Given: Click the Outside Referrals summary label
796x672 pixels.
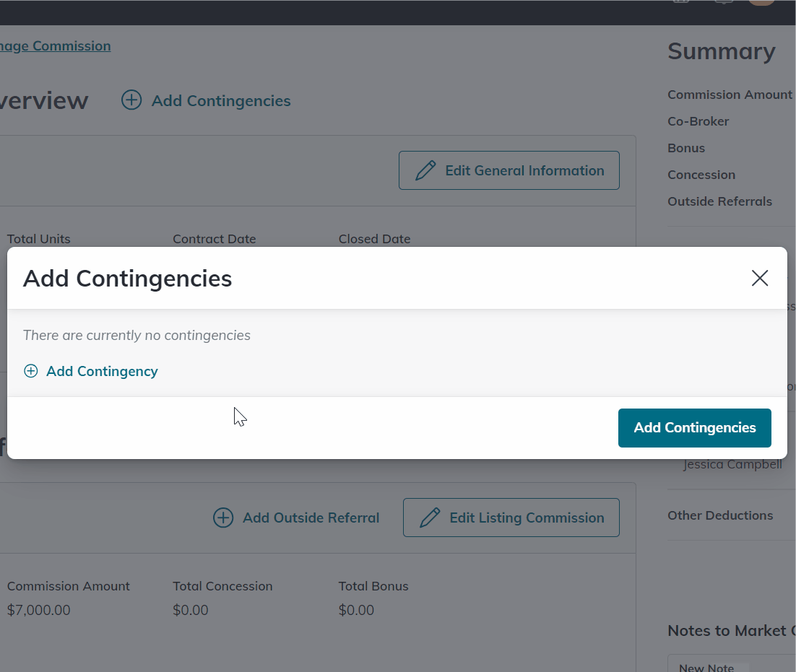Looking at the screenshot, I should [x=719, y=201].
